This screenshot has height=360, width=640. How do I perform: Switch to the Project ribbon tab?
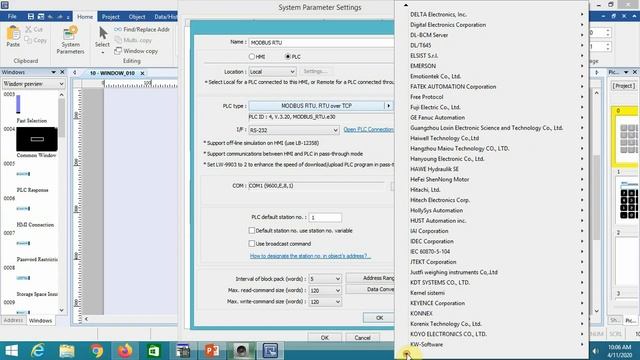(x=111, y=17)
